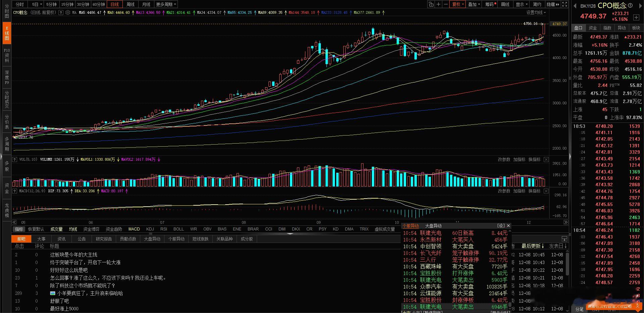
Task: Go to previous stock with left arrow
Action: (575, 6)
